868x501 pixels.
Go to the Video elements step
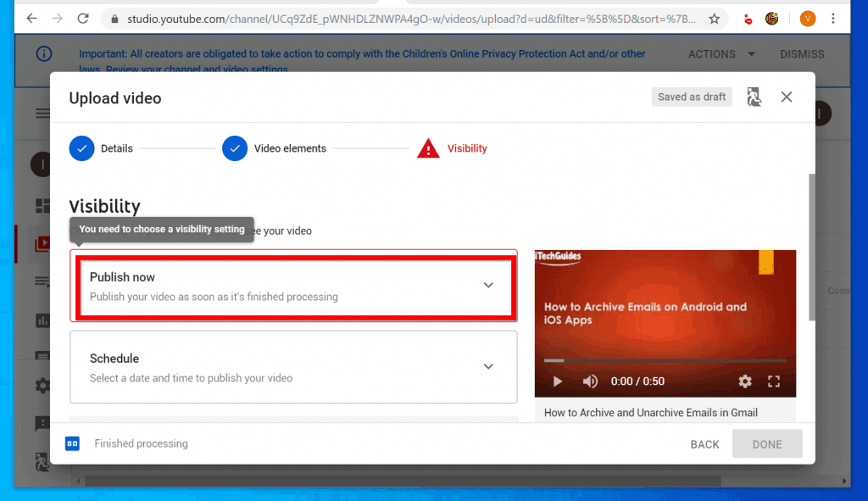click(274, 148)
